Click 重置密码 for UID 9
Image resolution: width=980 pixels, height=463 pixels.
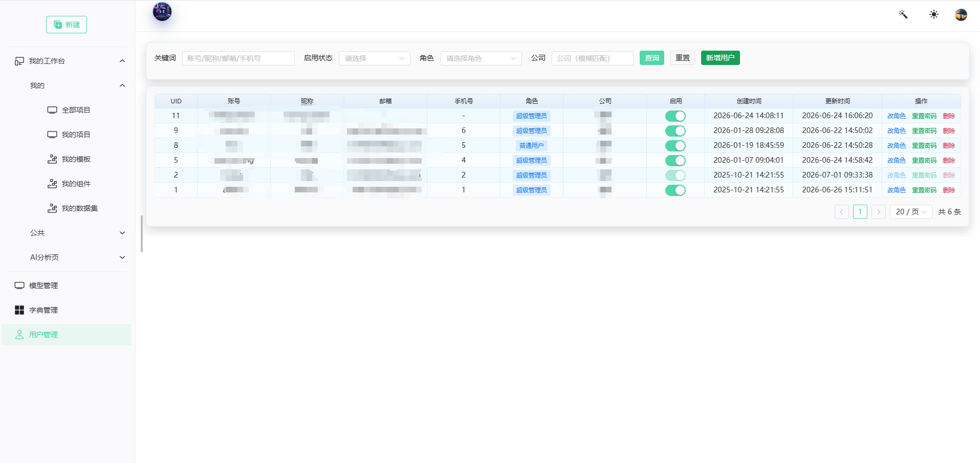pyautogui.click(x=924, y=131)
